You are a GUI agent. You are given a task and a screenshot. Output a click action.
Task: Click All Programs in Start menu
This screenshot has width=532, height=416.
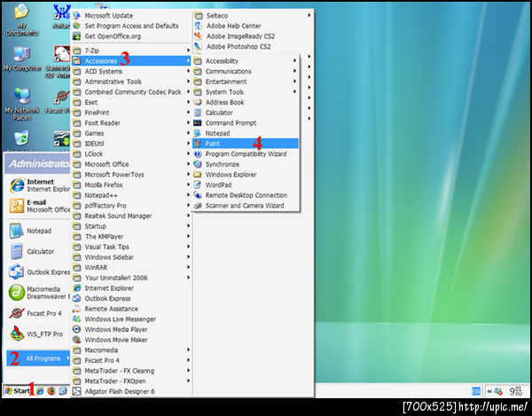tap(38, 358)
